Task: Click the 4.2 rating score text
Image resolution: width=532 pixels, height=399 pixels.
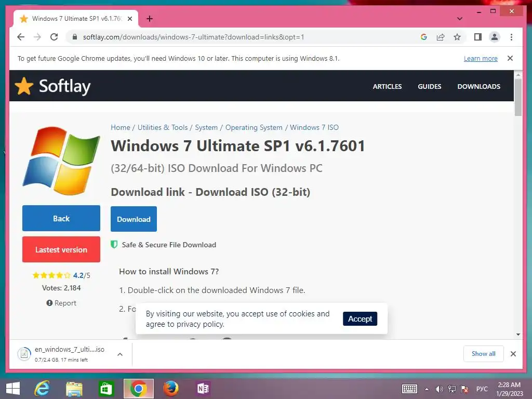Action: pos(78,275)
